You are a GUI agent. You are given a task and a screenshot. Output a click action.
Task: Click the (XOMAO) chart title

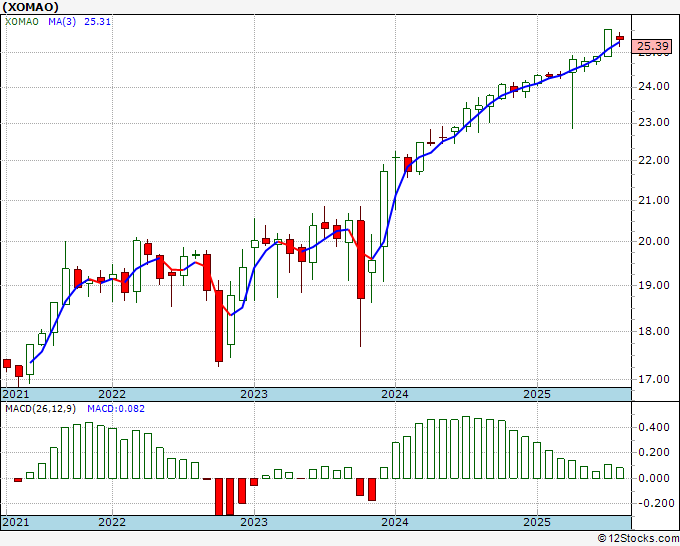pos(30,7)
